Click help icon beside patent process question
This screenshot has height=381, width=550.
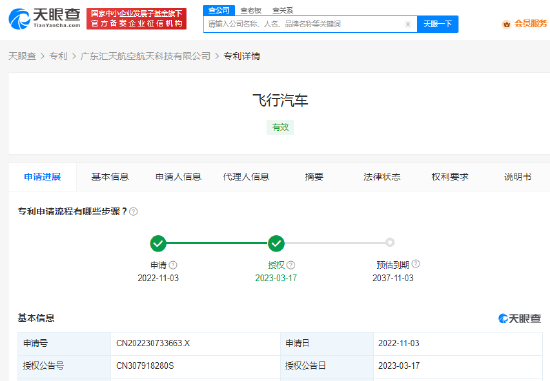(x=133, y=212)
